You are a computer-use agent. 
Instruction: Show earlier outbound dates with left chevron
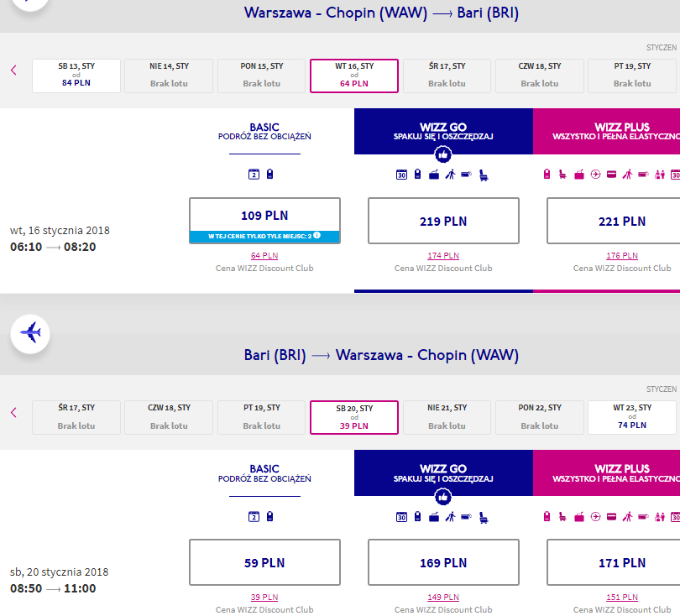[14, 70]
